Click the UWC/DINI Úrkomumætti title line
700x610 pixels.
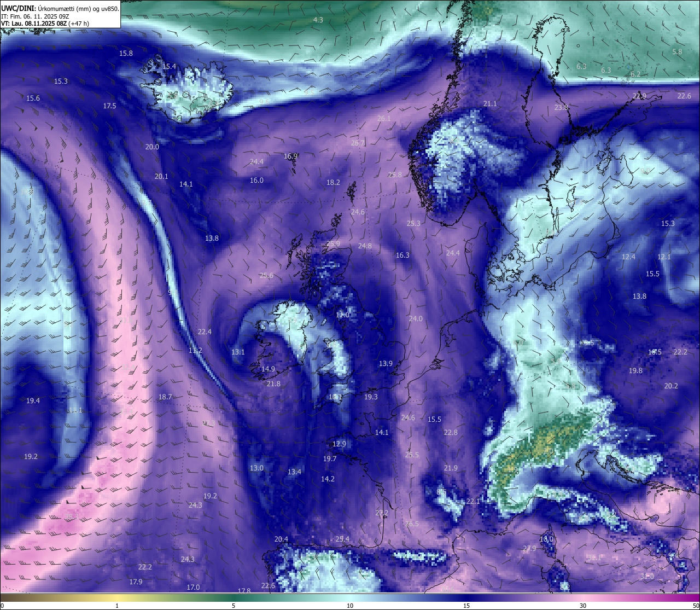[x=60, y=8]
